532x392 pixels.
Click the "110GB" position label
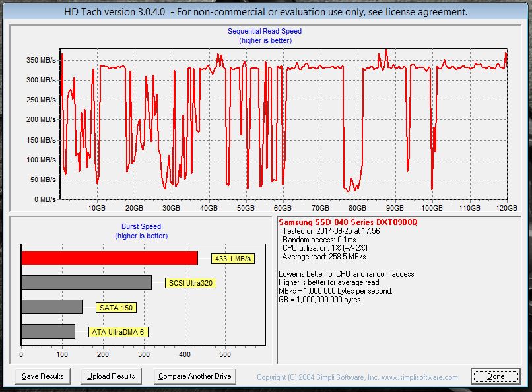(469, 208)
